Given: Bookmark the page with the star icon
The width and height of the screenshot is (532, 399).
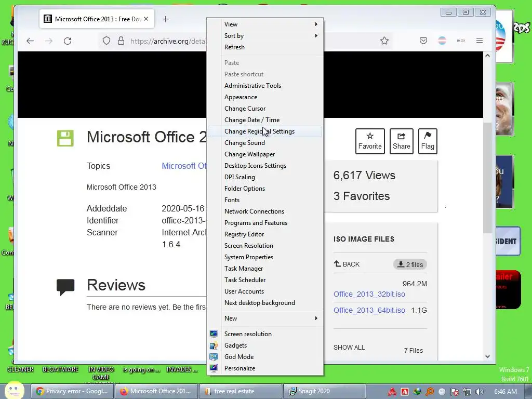Looking at the screenshot, I should [384, 41].
